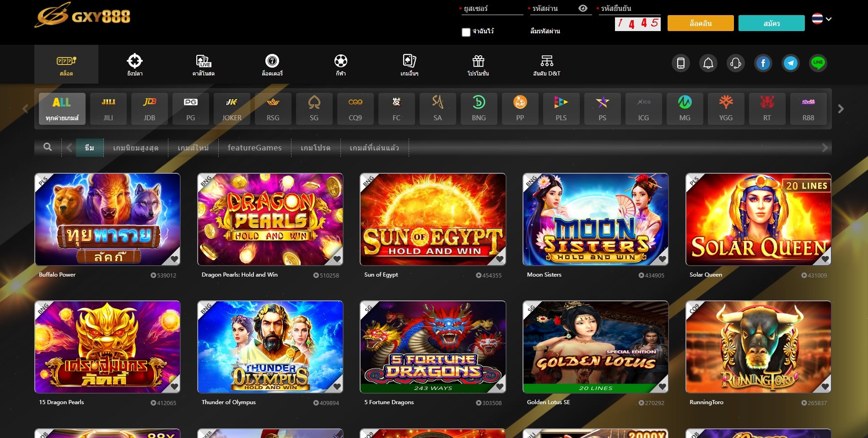Focus the username input field
The image size is (868, 438).
tap(492, 9)
